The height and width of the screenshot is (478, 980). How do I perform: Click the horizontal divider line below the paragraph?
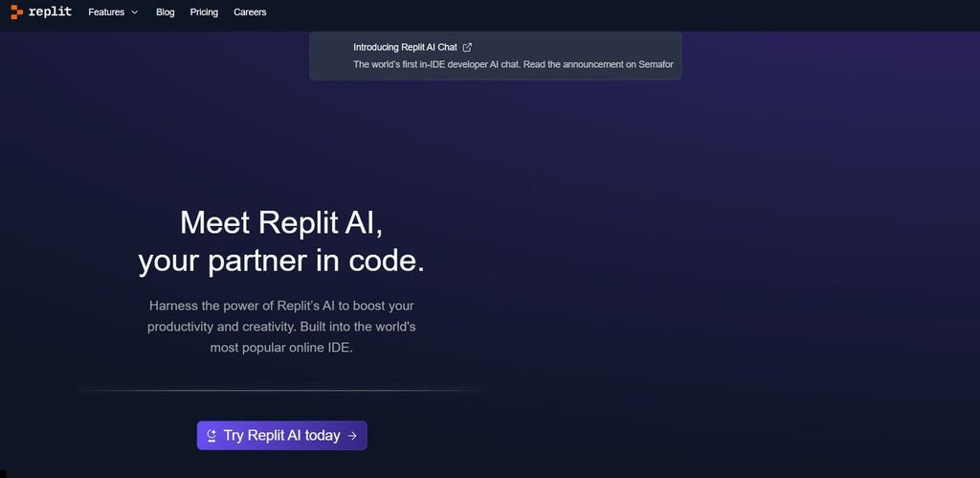pos(281,391)
